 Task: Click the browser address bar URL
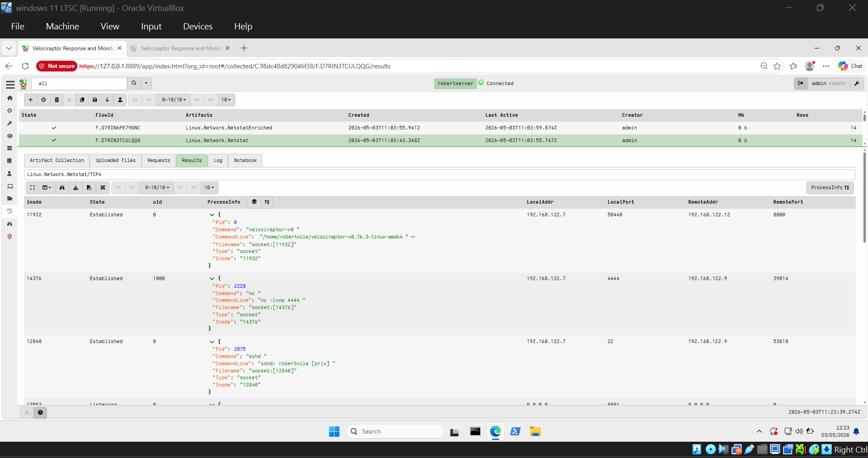point(235,66)
